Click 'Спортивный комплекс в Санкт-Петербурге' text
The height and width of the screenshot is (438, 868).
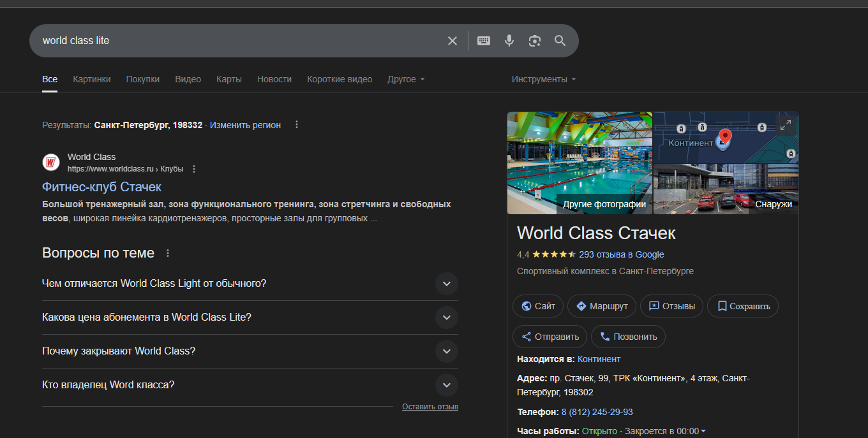(x=605, y=271)
